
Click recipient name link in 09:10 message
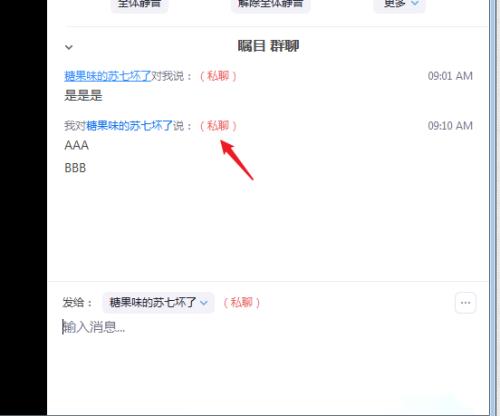pyautogui.click(x=129, y=126)
